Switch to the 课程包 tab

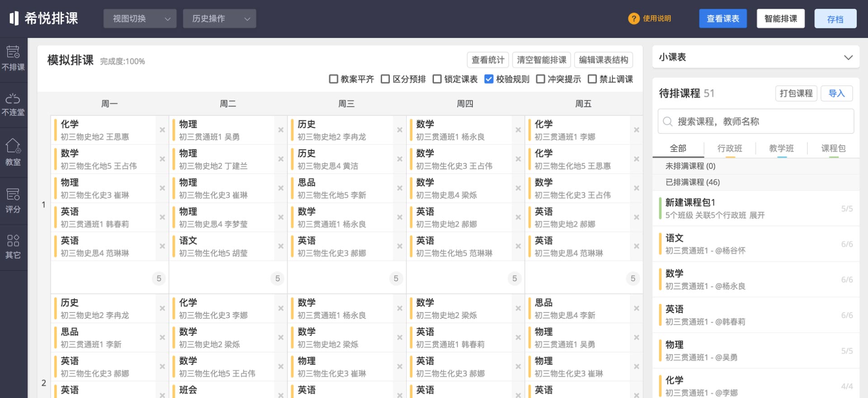[x=833, y=148]
